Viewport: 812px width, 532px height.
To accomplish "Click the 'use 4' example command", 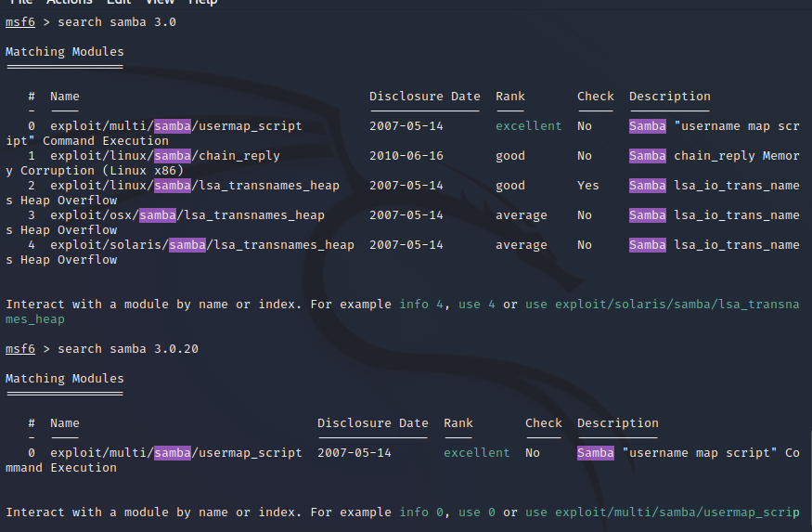I will point(476,305).
